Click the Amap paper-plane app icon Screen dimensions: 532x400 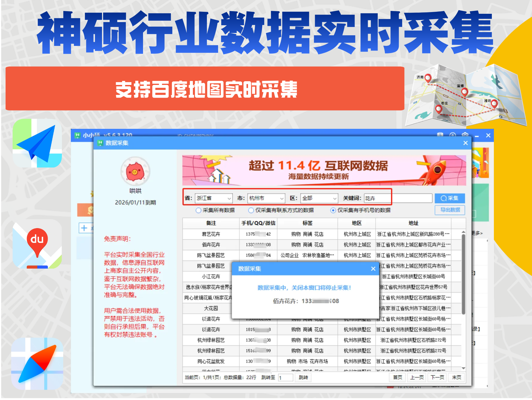tap(37, 143)
